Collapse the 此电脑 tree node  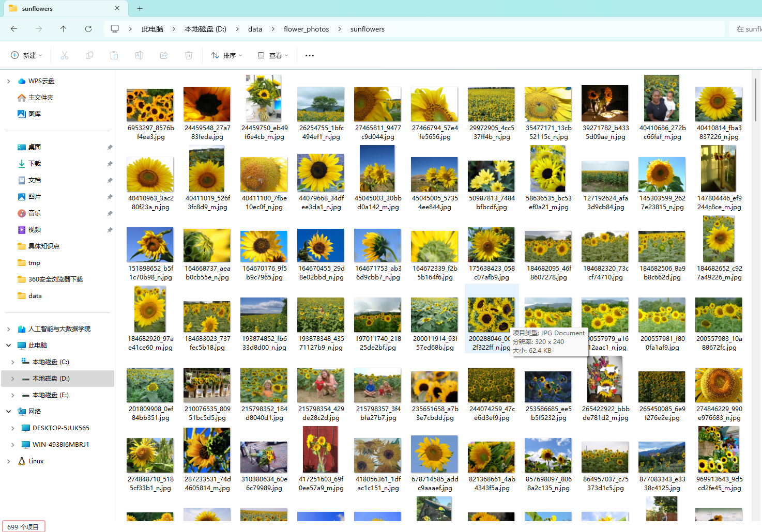[8, 346]
